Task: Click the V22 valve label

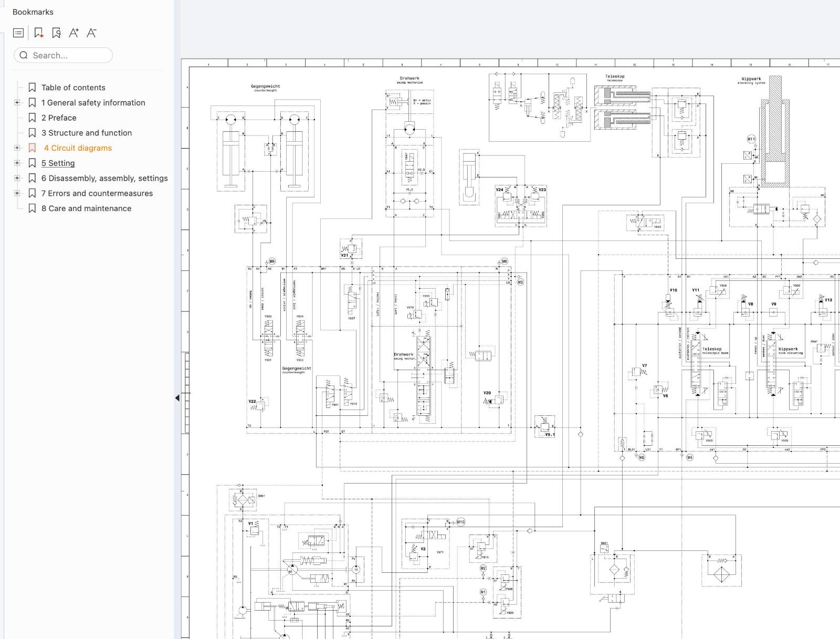Action: click(x=252, y=401)
